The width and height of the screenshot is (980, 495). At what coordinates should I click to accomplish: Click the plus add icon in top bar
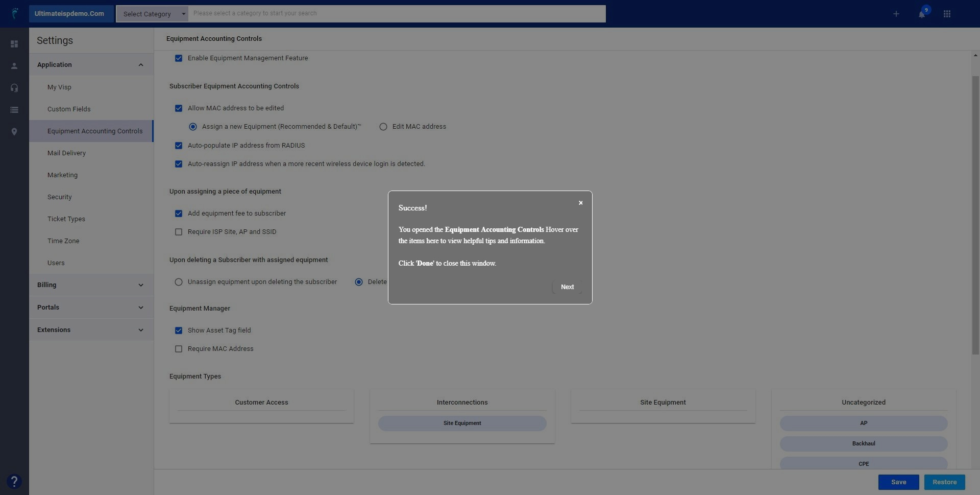click(896, 14)
